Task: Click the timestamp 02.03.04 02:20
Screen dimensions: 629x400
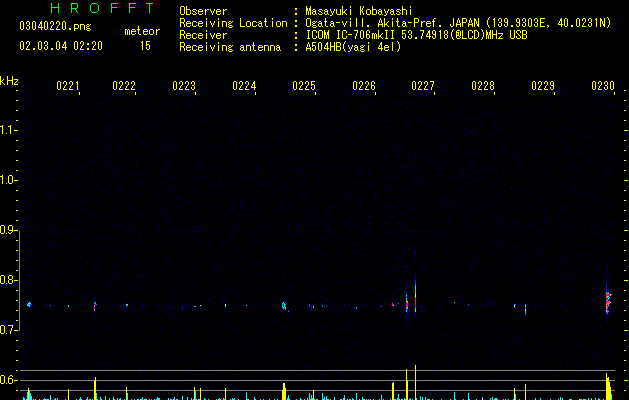Action: pos(61,46)
